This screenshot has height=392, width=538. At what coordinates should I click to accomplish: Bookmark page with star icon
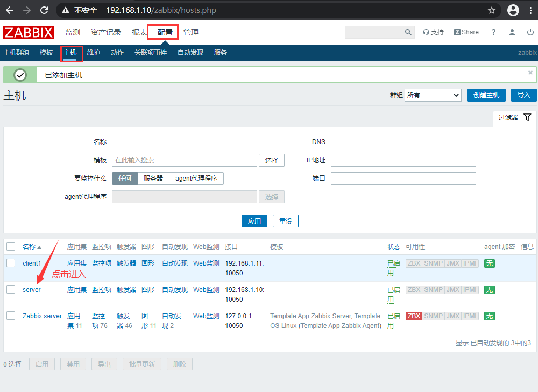click(x=492, y=10)
